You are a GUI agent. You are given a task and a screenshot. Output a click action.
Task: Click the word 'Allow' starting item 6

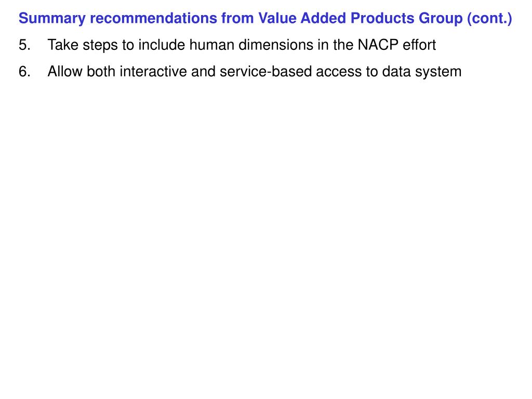[65, 72]
